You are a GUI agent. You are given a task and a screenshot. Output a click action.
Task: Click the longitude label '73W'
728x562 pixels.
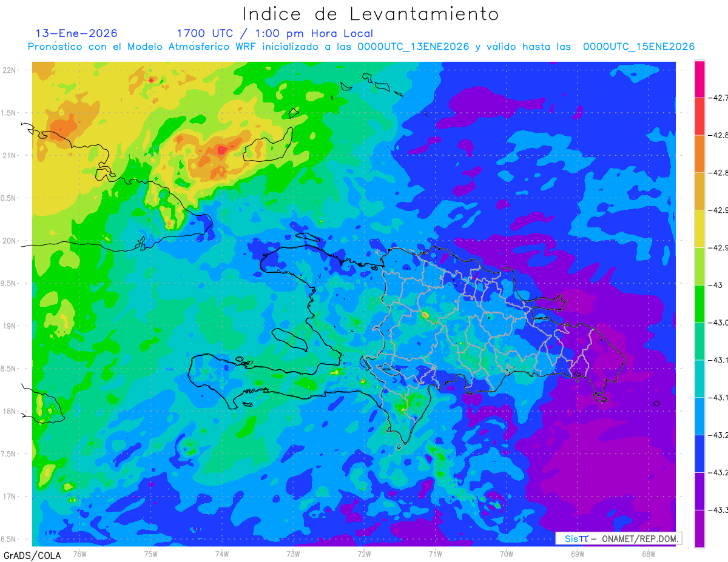pos(293,554)
